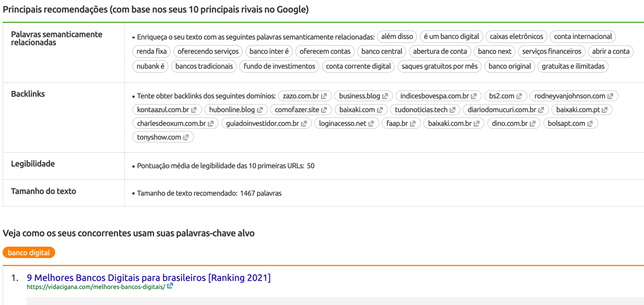Open the vidacigana.com green URL link
This screenshot has width=644, height=305.
(x=96, y=287)
